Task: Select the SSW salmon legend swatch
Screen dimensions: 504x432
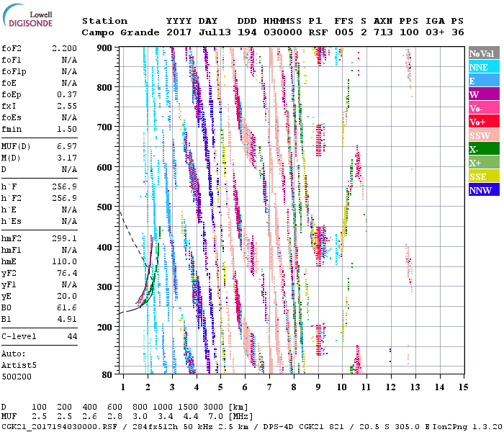Action: click(x=484, y=135)
